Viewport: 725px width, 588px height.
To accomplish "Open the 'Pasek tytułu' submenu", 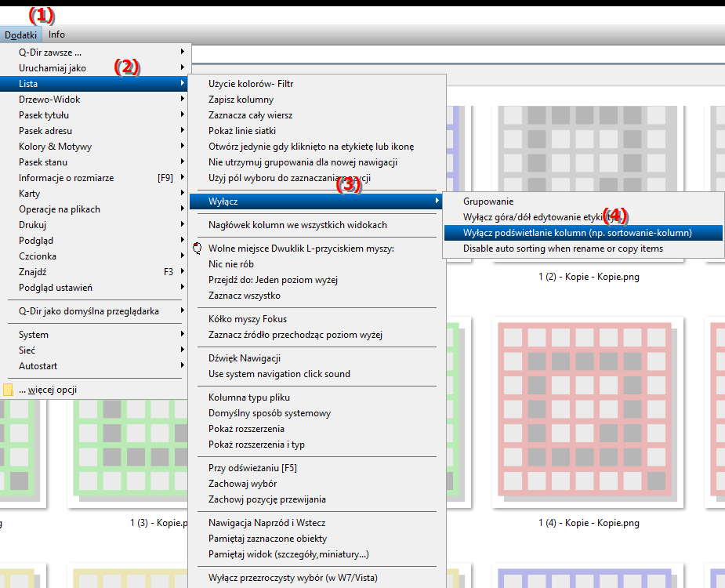I will click(x=93, y=115).
